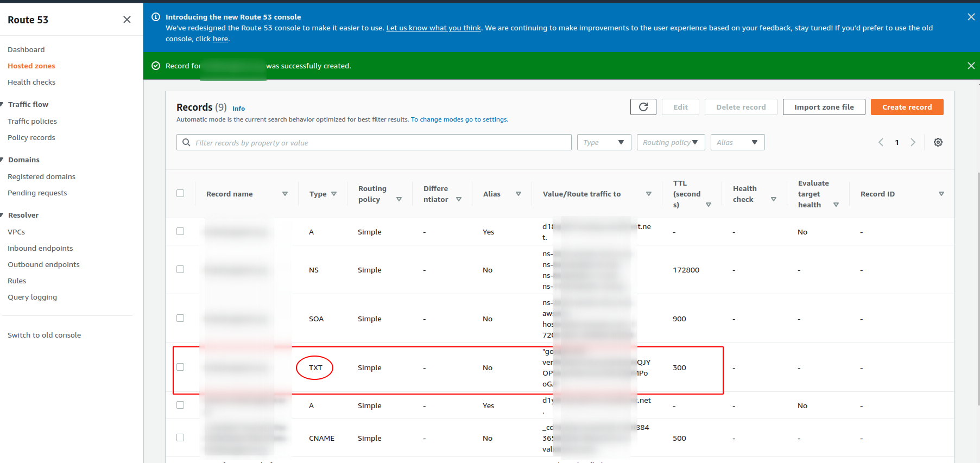Sort by Routing policy column arrow
This screenshot has height=463, width=980.
pos(399,199)
